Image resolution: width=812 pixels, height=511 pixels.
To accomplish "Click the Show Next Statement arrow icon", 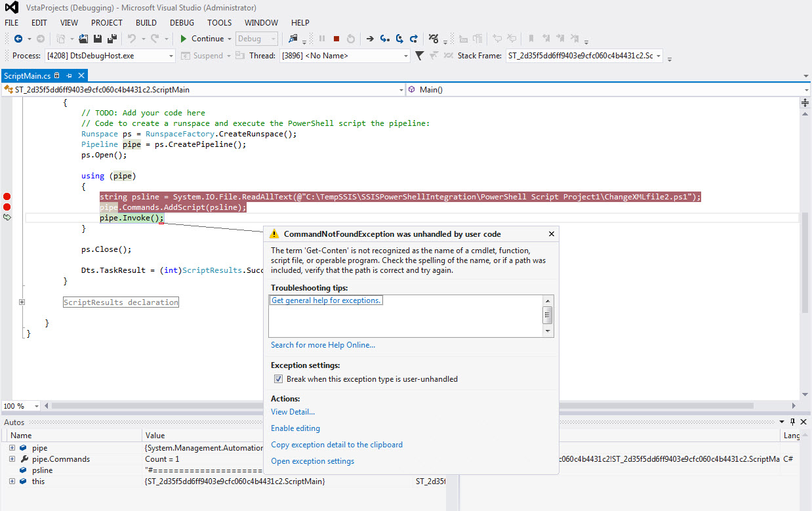I will [370, 39].
